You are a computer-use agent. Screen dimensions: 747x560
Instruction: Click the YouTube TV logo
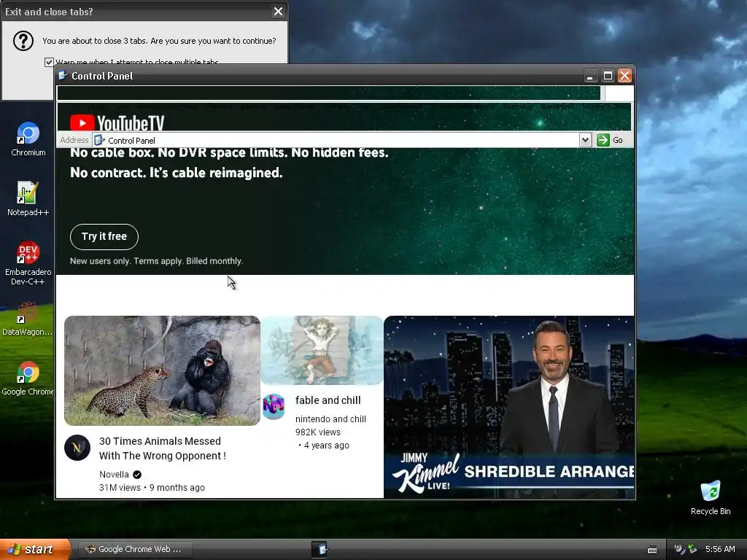(117, 122)
